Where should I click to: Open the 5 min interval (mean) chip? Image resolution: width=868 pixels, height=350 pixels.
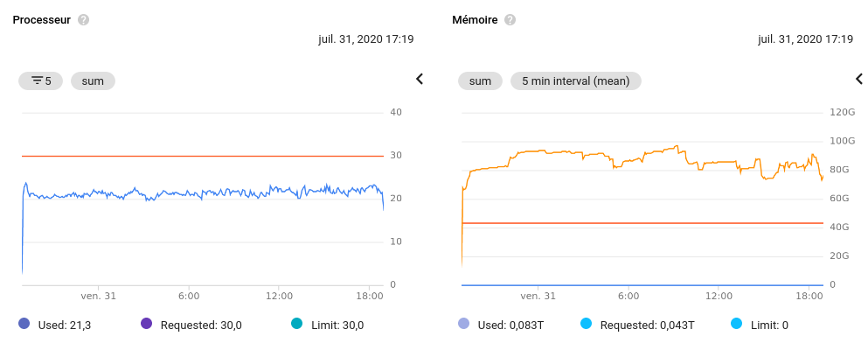click(576, 80)
